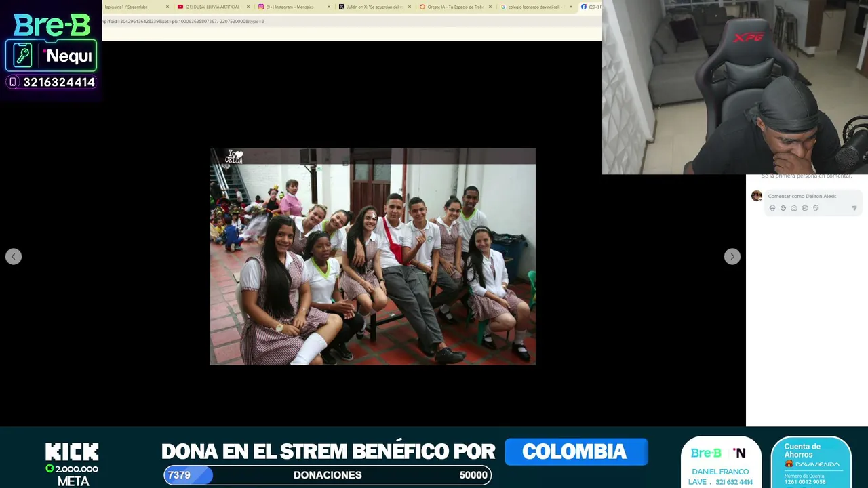Send the comment with the arrow icon
Image resolution: width=868 pixels, height=488 pixels.
[854, 208]
